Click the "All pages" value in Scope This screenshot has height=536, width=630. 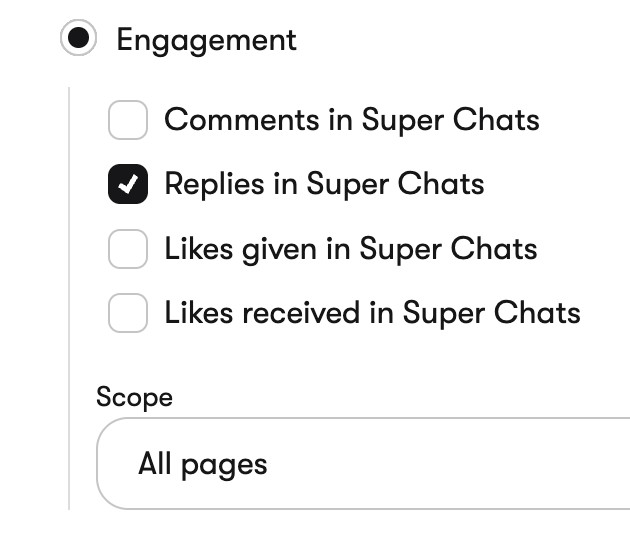pos(203,464)
